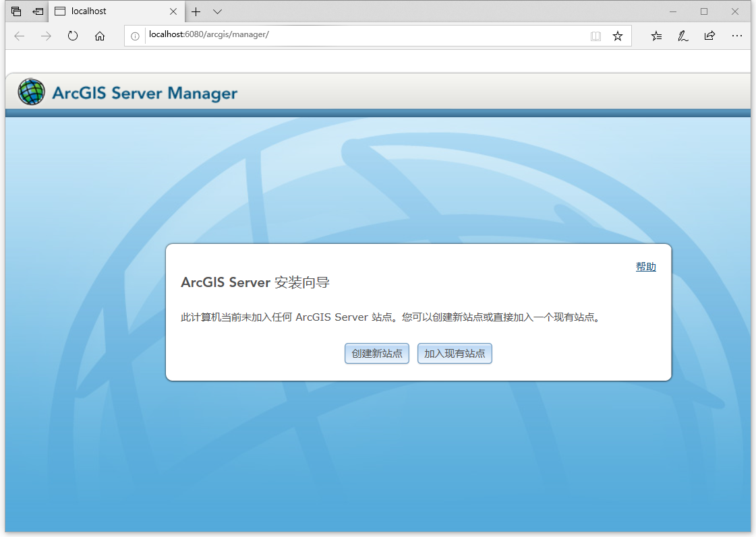The image size is (756, 537).
Task: Click the site information icon in address bar
Action: (136, 36)
